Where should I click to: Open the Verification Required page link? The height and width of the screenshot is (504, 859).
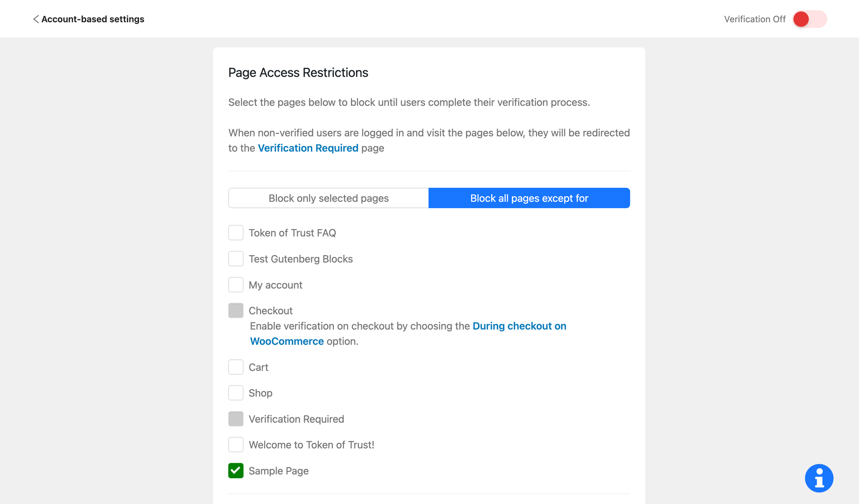[x=308, y=148]
